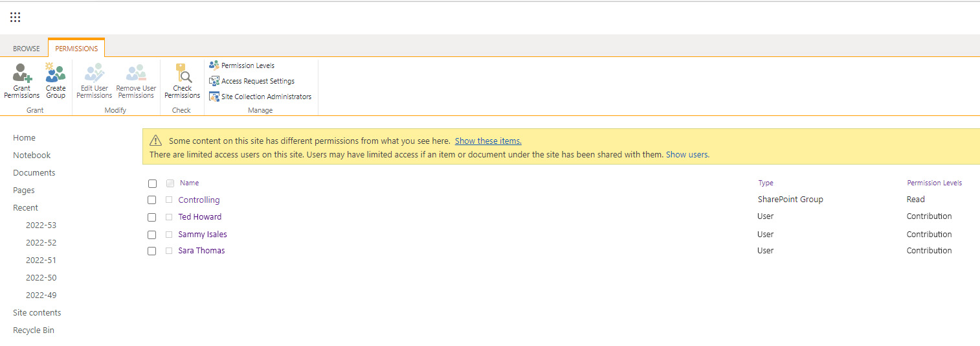Open Ted Howard's user link
The height and width of the screenshot is (346, 980).
[200, 217]
